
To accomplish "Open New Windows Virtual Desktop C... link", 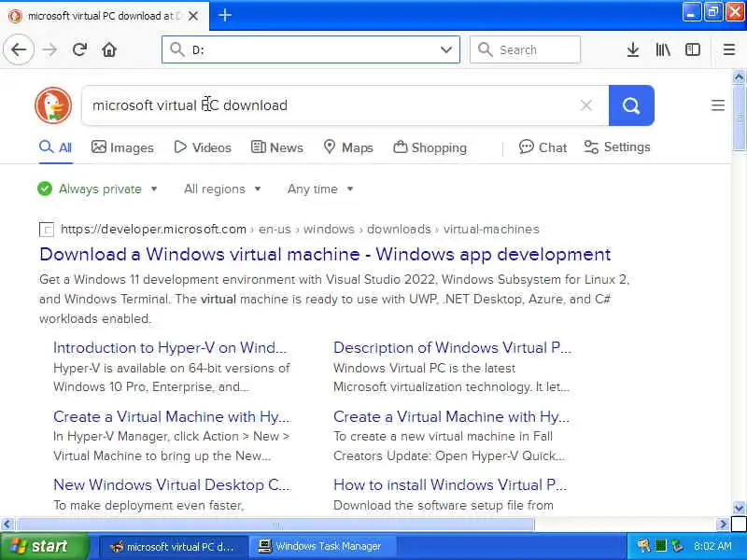I will [x=172, y=484].
